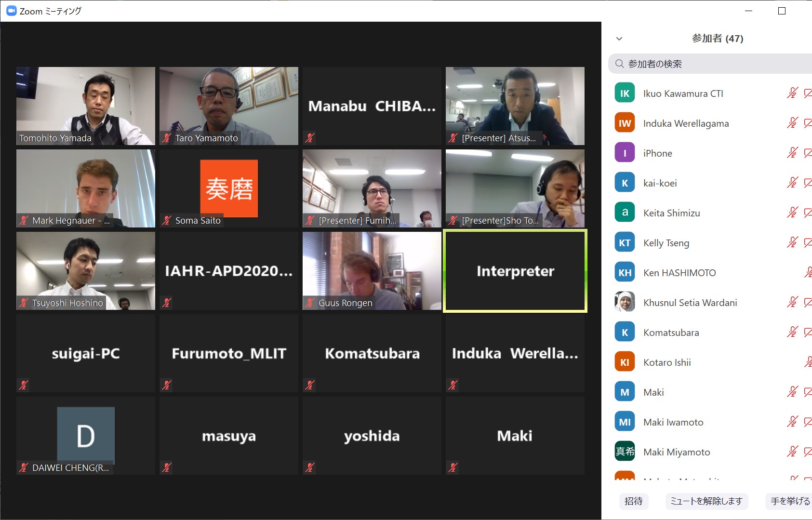Click the muted microphone icon for Ken HASHIMOTO
812x520 pixels.
(808, 272)
